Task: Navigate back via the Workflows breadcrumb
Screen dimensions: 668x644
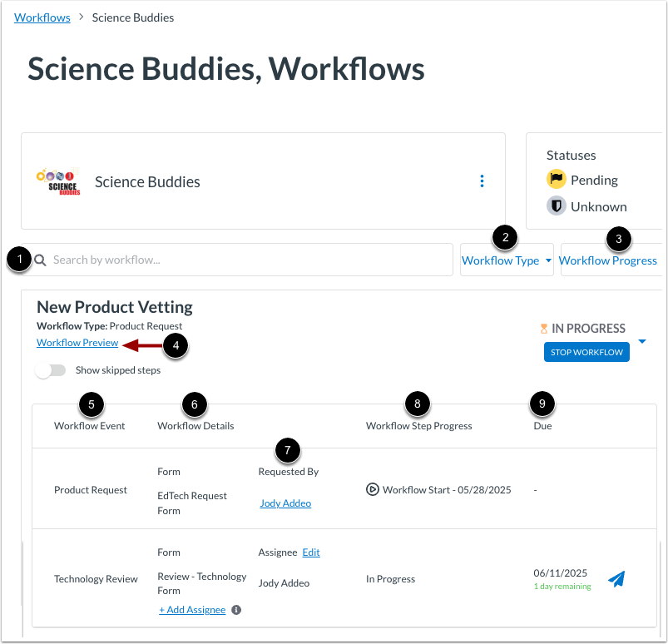Action: (42, 17)
